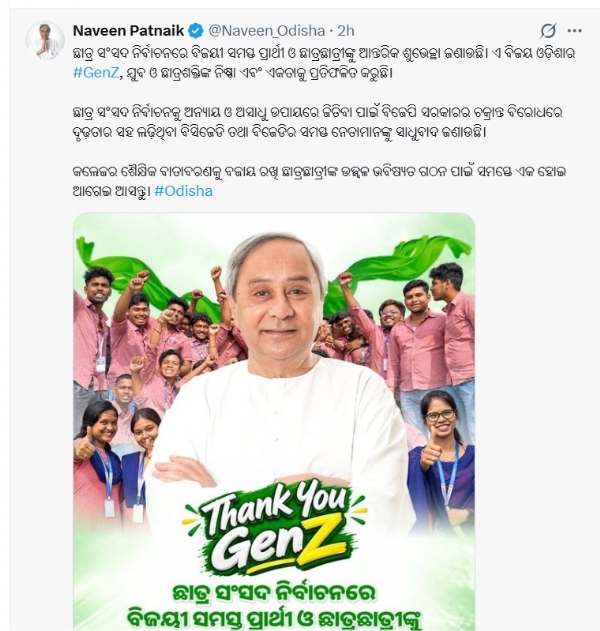Image resolution: width=600 pixels, height=631 pixels.
Task: Follow the #Odisha hashtag
Action: click(x=184, y=191)
